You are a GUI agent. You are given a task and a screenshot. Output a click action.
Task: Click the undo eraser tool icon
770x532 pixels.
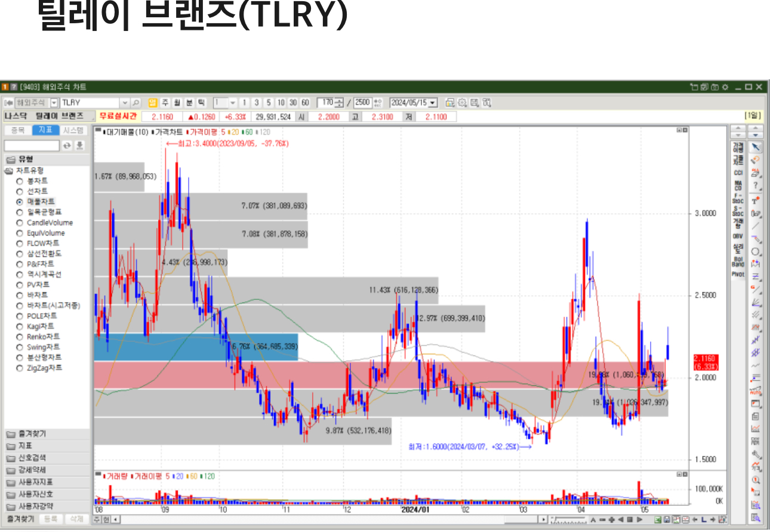pyautogui.click(x=756, y=159)
